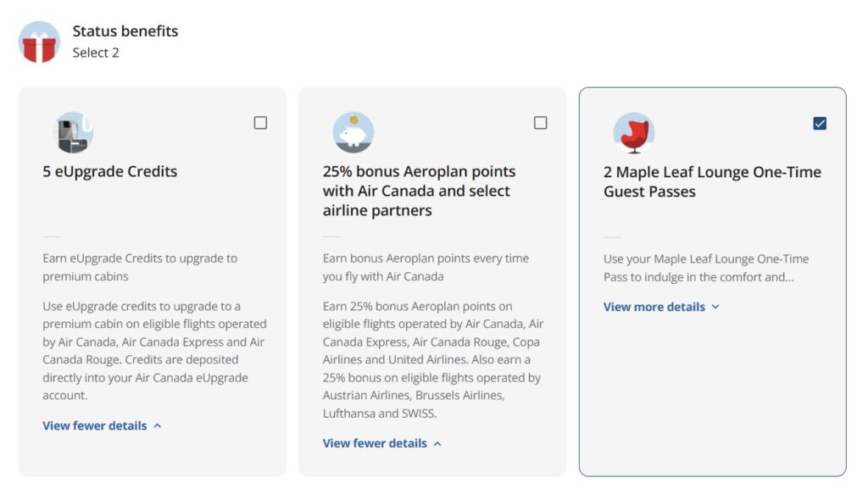Viewport: 868px width, 489px height.
Task: Click the Maple Leaf Lounge pass description text
Action: click(x=706, y=268)
